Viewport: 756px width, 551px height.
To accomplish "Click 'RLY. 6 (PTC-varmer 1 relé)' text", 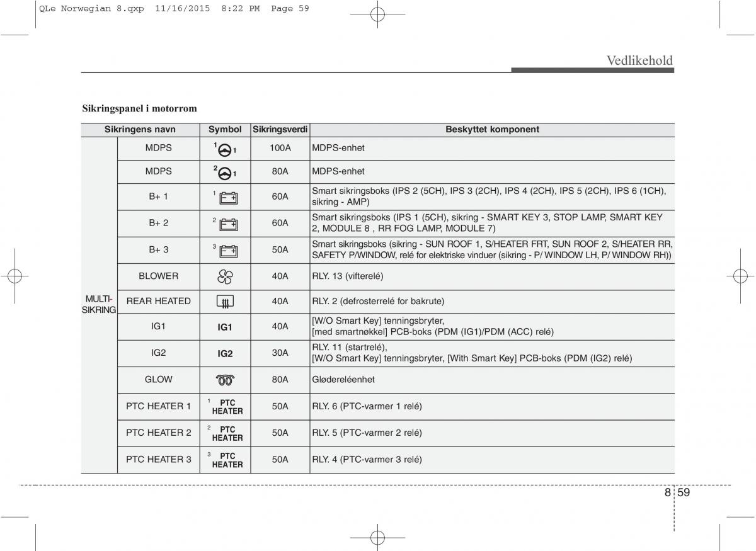I will (x=367, y=406).
